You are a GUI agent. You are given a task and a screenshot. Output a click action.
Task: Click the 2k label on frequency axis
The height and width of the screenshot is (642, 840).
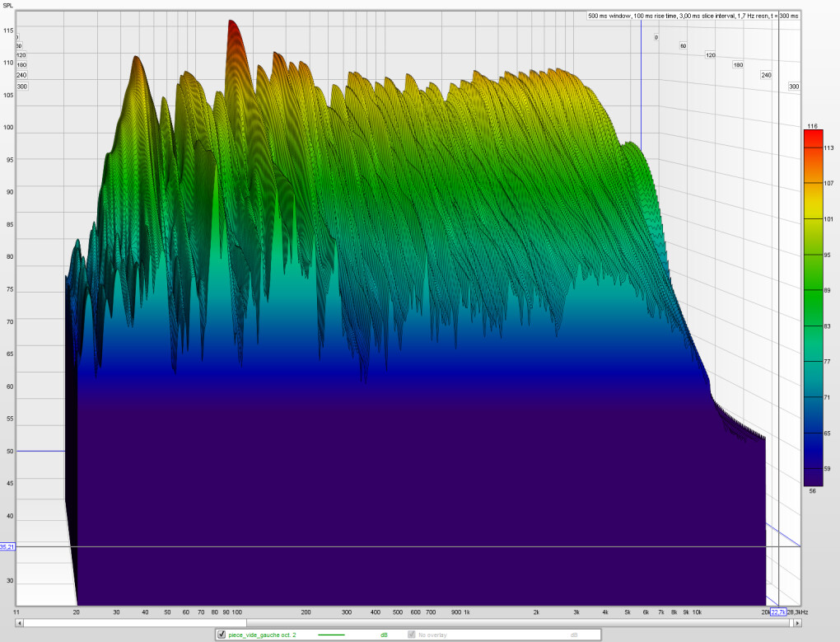pos(536,612)
